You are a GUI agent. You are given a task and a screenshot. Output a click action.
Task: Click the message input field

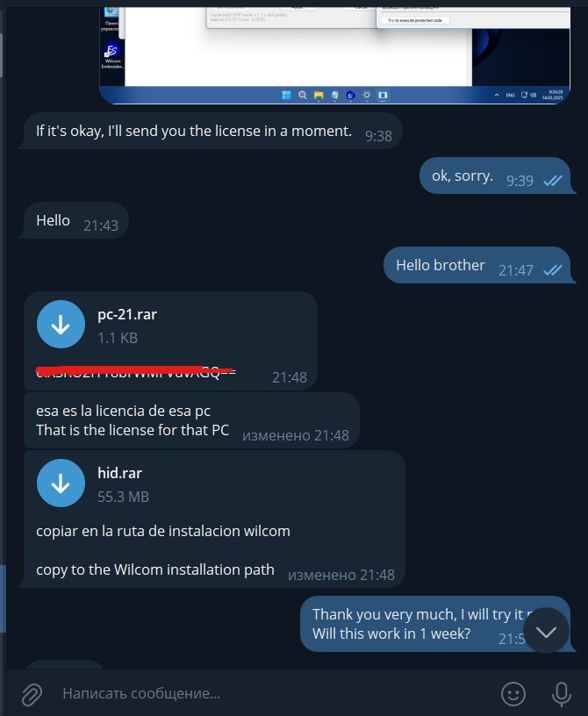coord(274,693)
